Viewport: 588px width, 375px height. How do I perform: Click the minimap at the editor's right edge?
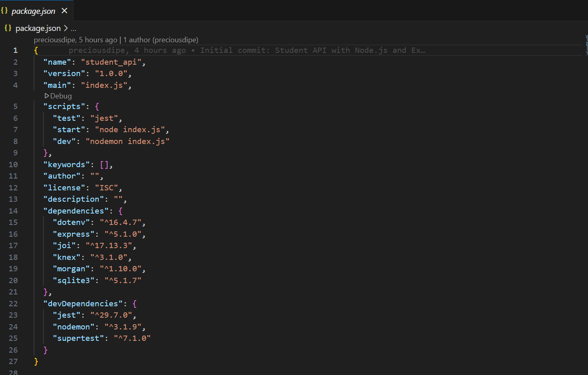click(x=586, y=45)
